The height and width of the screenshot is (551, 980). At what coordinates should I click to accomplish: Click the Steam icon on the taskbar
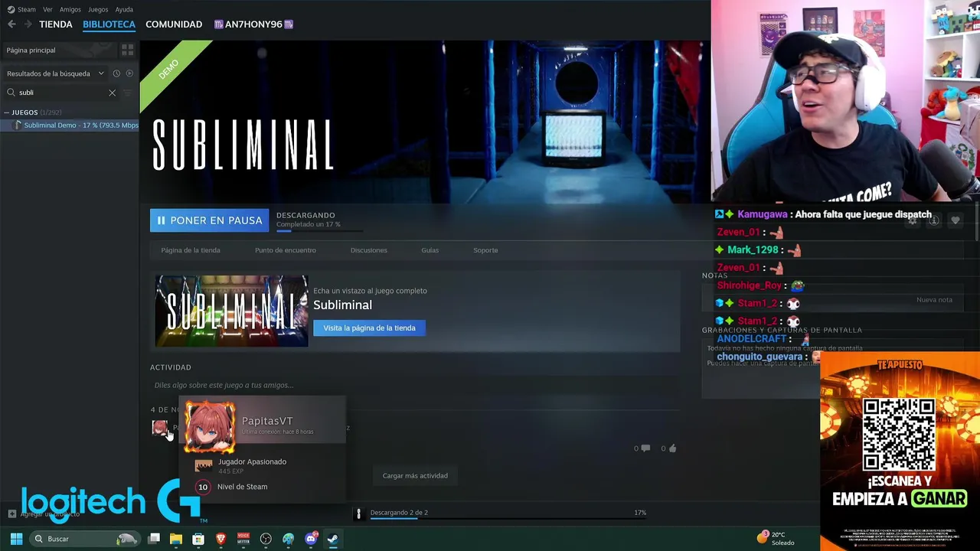coord(333,539)
